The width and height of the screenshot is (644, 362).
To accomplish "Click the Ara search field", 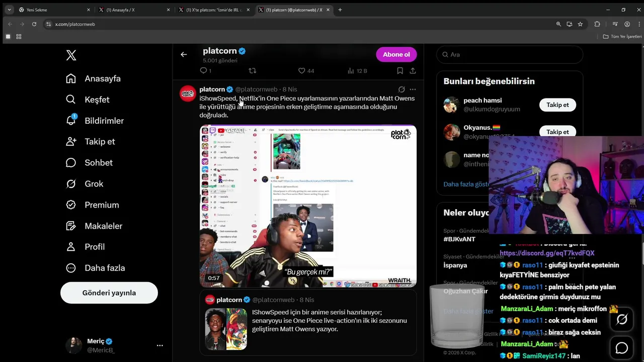I will click(x=510, y=54).
